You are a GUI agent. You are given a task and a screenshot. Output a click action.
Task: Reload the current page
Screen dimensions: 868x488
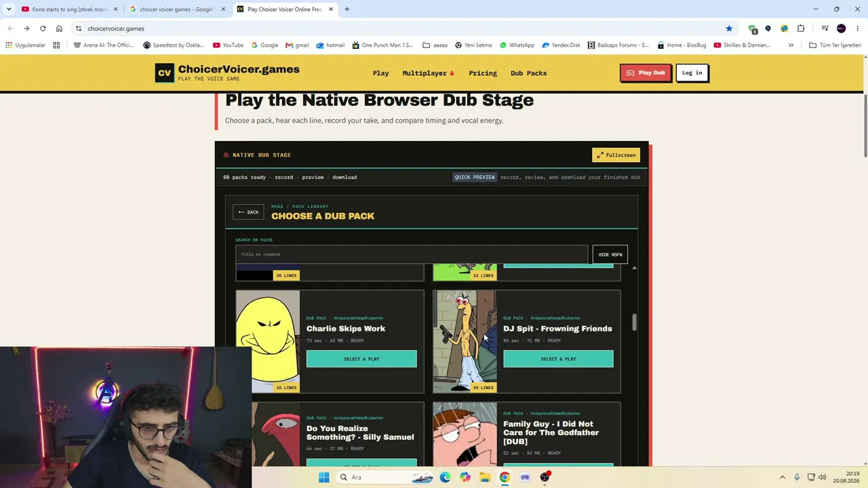coord(43,28)
